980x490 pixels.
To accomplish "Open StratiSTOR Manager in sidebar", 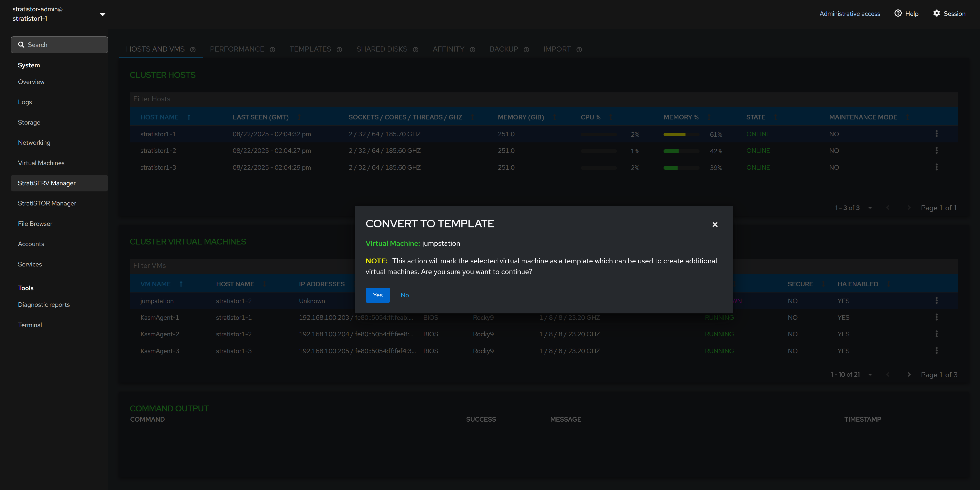I will (x=47, y=204).
